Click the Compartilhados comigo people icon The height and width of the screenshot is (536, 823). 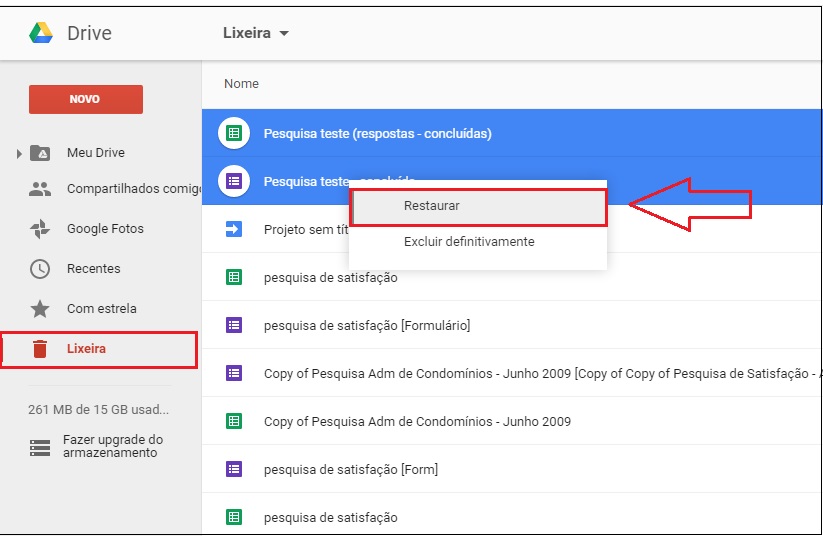(40, 189)
